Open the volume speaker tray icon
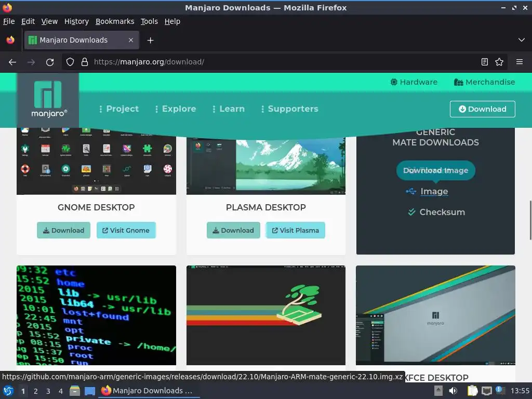This screenshot has width=532, height=399. 453,391
